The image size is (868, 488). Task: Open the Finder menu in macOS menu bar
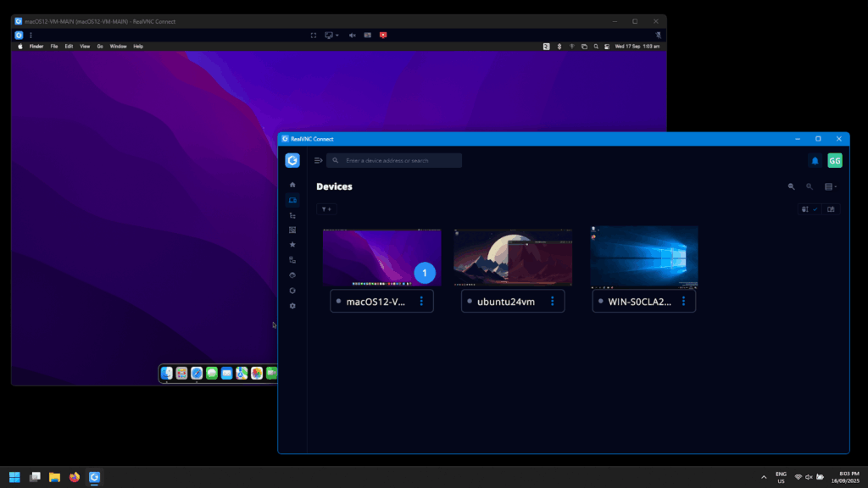36,47
